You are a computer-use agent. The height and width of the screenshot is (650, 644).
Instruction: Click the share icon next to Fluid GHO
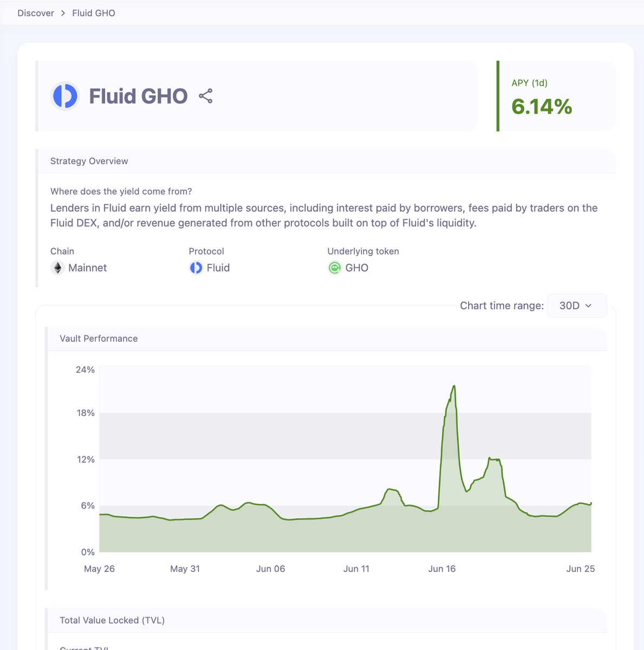pyautogui.click(x=205, y=96)
